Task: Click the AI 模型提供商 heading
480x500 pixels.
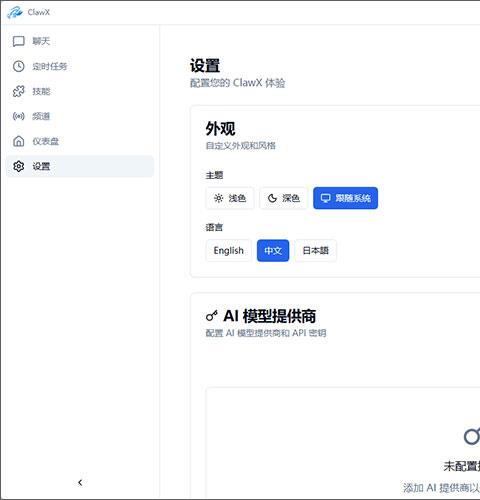Action: coord(270,316)
